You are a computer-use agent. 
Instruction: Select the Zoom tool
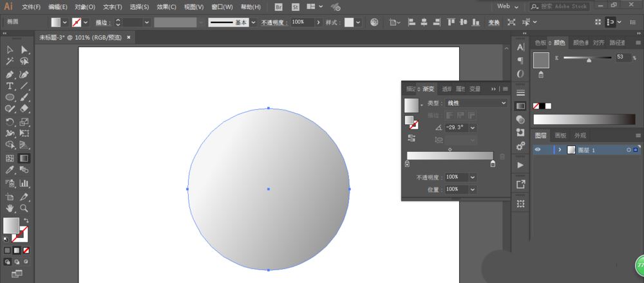(24, 208)
